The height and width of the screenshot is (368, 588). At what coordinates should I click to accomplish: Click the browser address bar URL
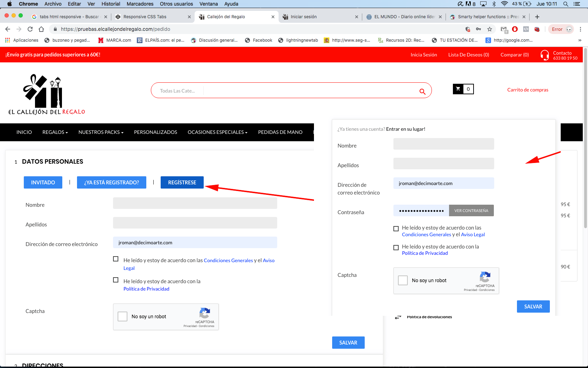point(115,29)
